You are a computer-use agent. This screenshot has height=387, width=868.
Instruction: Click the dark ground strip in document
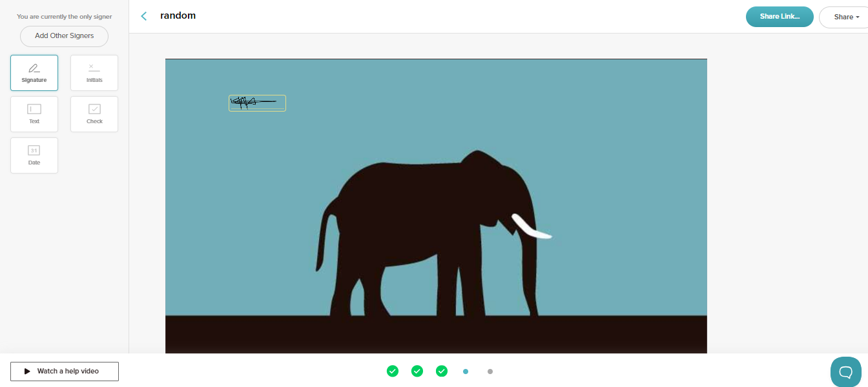[x=436, y=334]
